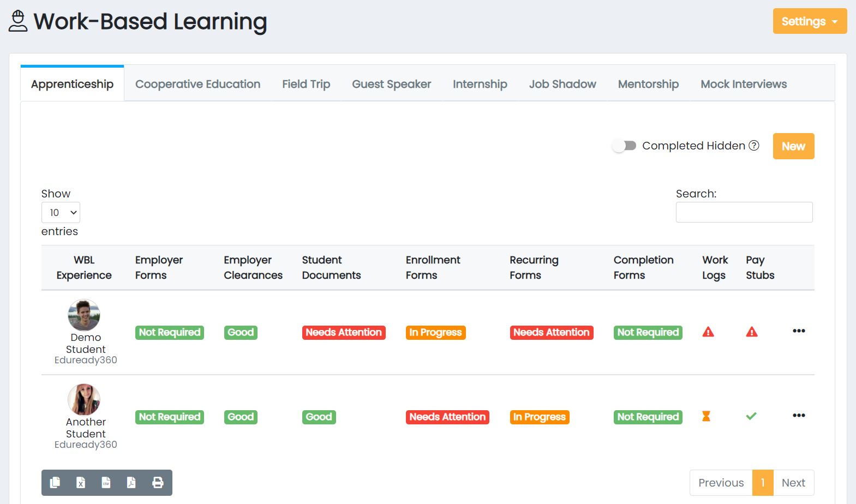Click the Search input field
Image resolution: width=856 pixels, height=504 pixels.
click(x=744, y=212)
